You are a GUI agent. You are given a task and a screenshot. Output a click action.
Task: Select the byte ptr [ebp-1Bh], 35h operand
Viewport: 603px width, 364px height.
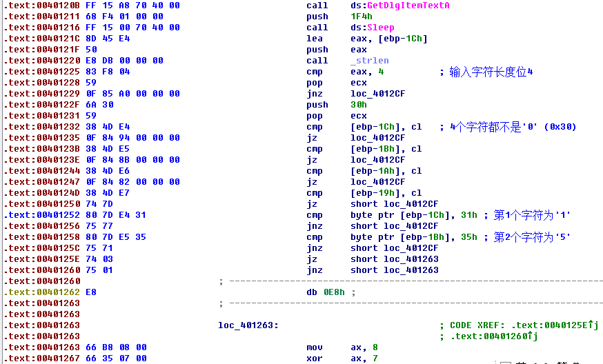pos(414,237)
